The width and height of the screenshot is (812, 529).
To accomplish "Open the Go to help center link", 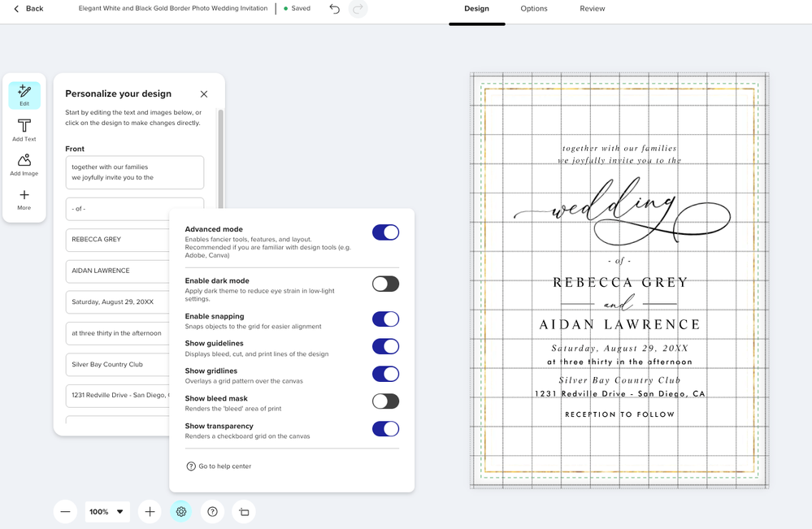I will pos(224,466).
